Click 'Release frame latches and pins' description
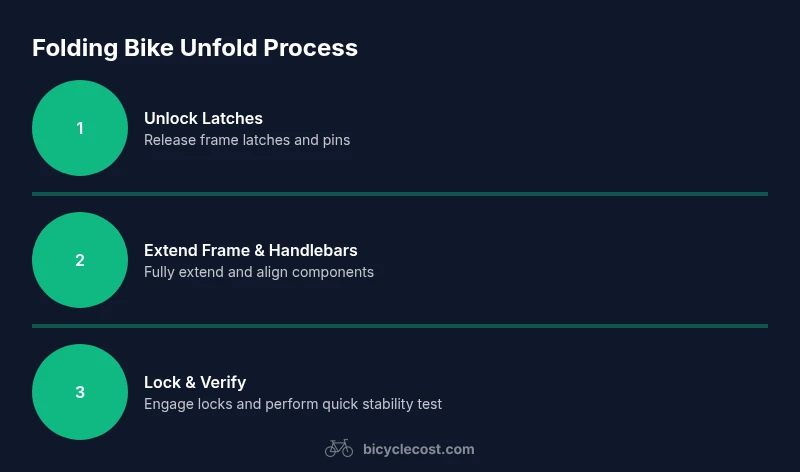The height and width of the screenshot is (472, 800). [x=247, y=140]
